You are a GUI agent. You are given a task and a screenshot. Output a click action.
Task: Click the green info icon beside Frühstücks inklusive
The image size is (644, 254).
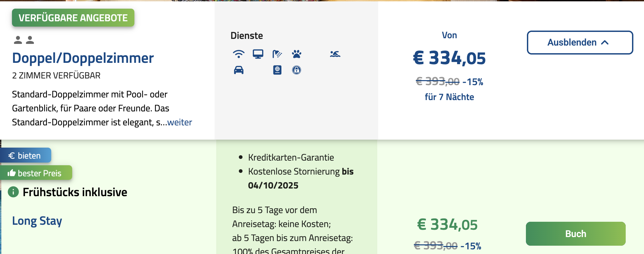(x=13, y=192)
